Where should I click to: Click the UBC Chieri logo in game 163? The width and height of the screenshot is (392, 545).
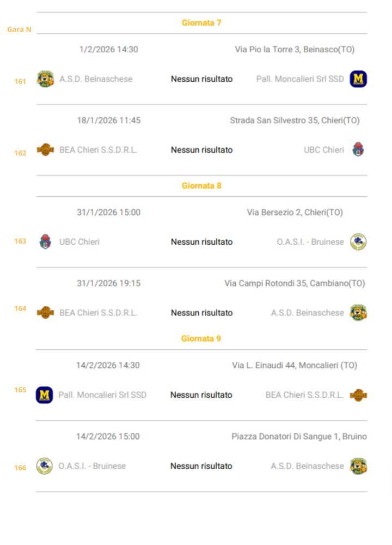pyautogui.click(x=45, y=241)
